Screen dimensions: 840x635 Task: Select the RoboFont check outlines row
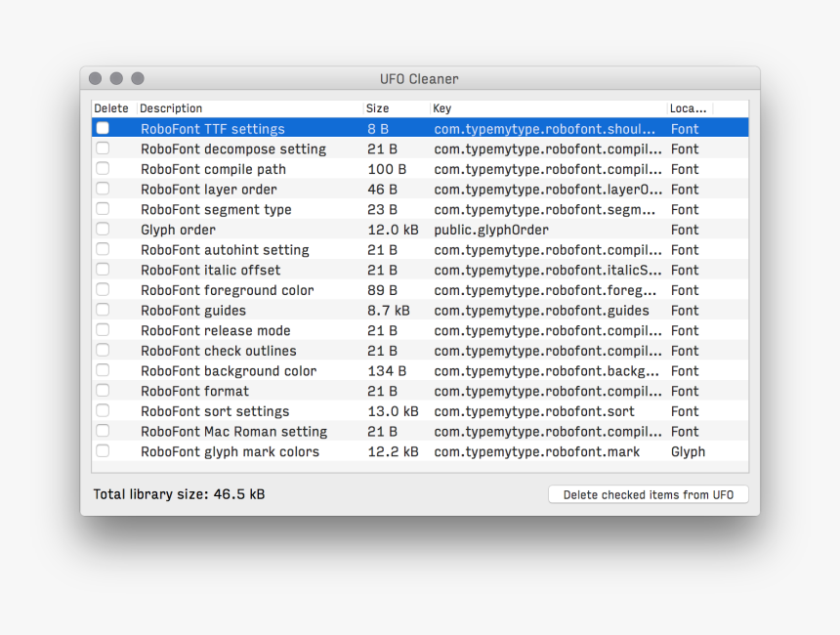pos(420,351)
